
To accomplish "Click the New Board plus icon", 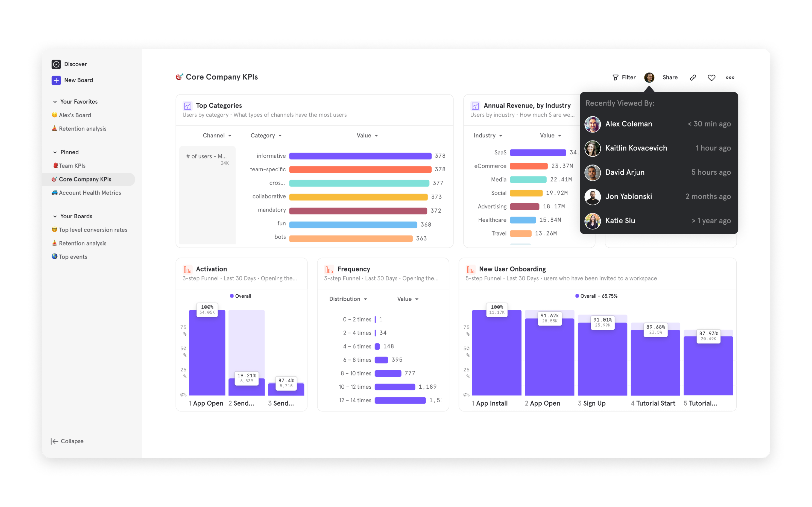I will pyautogui.click(x=56, y=80).
